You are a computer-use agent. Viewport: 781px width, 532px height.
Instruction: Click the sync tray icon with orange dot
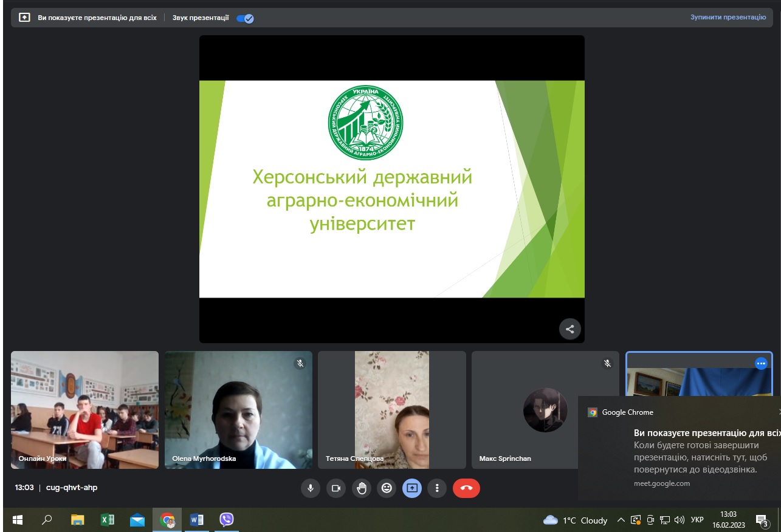636,520
